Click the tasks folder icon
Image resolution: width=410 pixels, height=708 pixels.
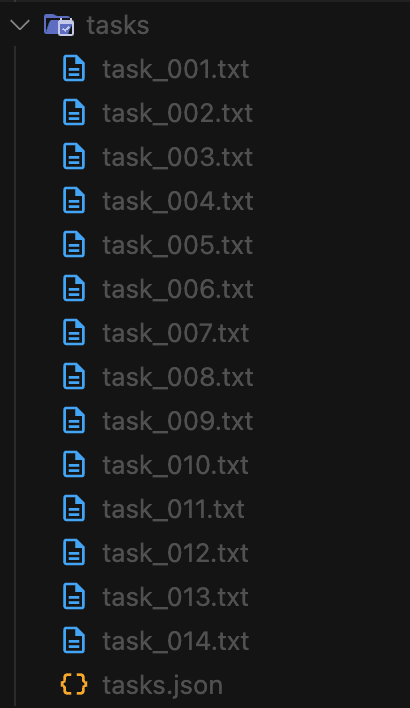[59, 25]
